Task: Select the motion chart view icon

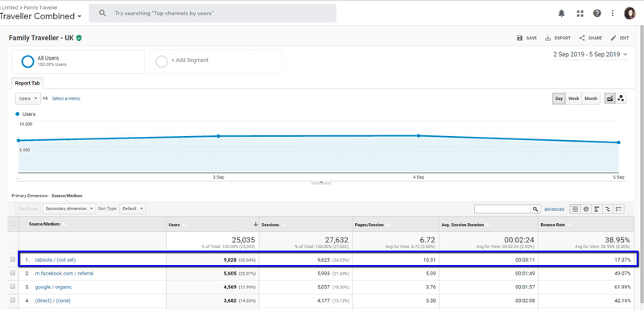Action: pos(621,98)
